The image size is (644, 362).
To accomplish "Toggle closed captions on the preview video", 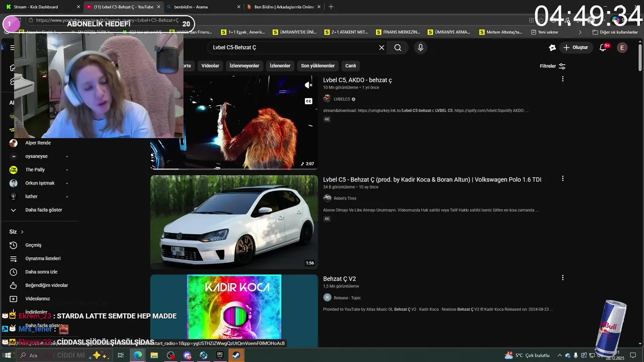I will click(308, 101).
